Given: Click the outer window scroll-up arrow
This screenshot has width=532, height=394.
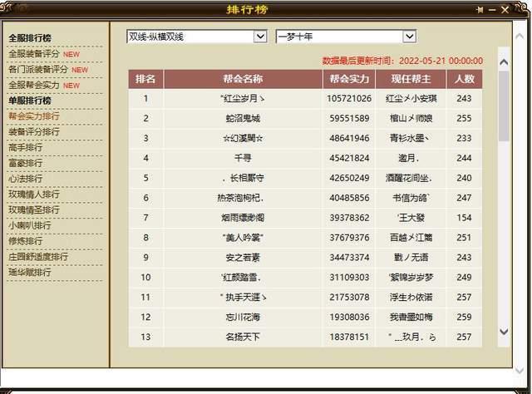Looking at the screenshot, I should (x=520, y=36).
